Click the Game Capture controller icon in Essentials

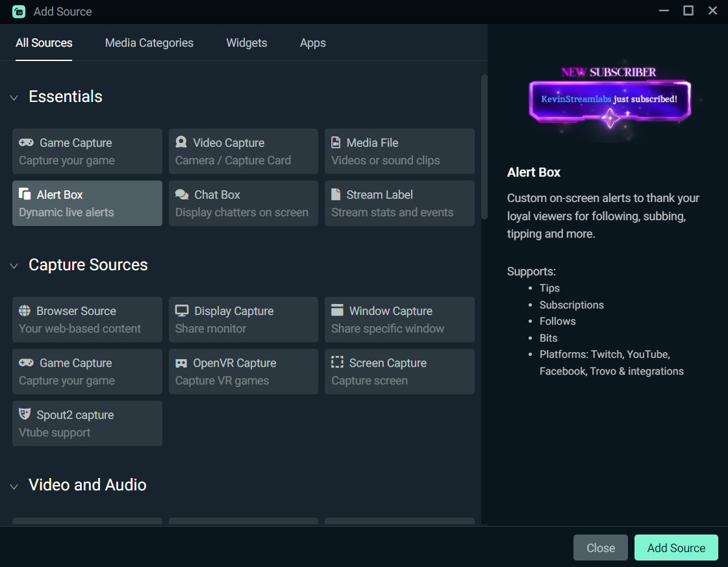(26, 143)
